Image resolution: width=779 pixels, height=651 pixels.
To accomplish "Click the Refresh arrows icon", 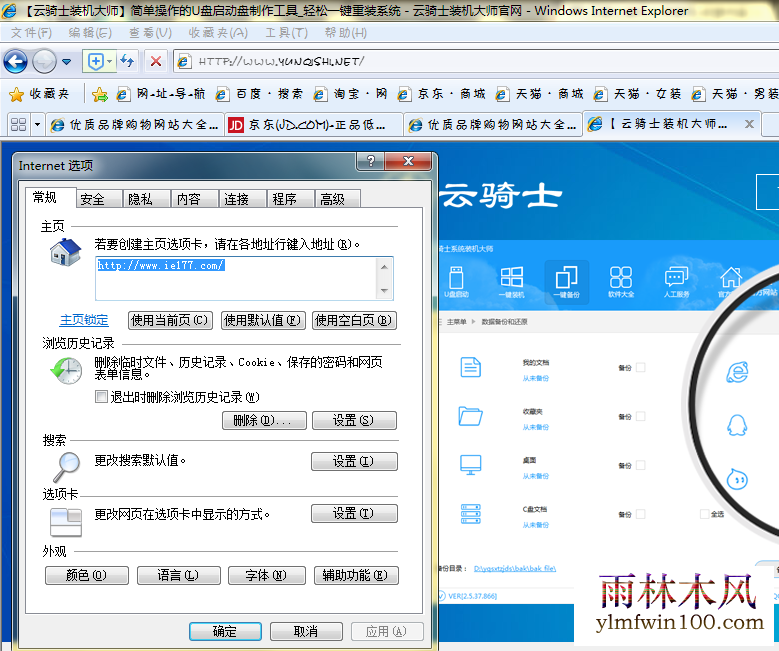I will pyautogui.click(x=127, y=61).
